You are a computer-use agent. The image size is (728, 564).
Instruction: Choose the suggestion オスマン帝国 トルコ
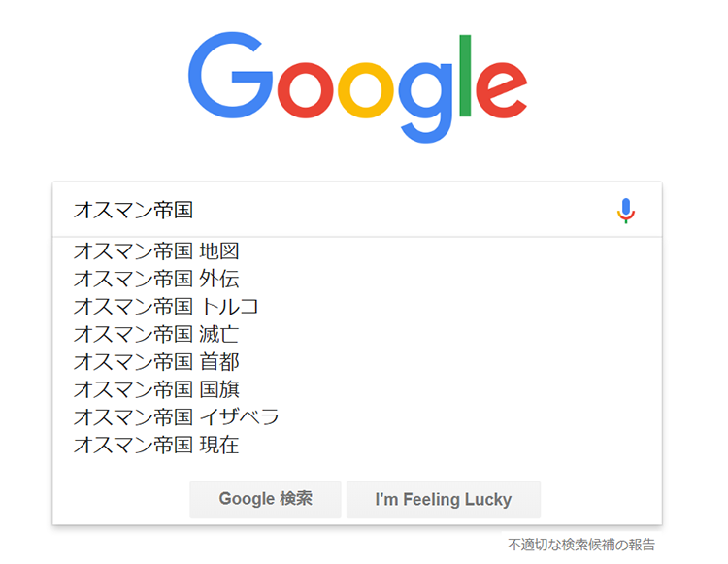[357, 307]
